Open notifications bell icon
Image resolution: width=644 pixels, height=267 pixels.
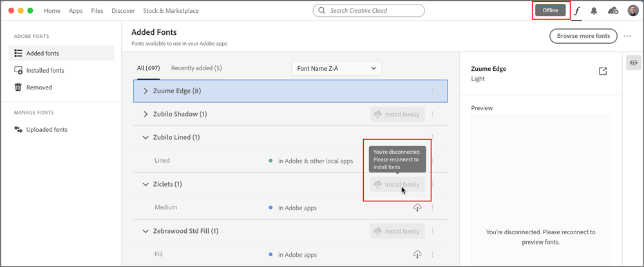(x=594, y=11)
